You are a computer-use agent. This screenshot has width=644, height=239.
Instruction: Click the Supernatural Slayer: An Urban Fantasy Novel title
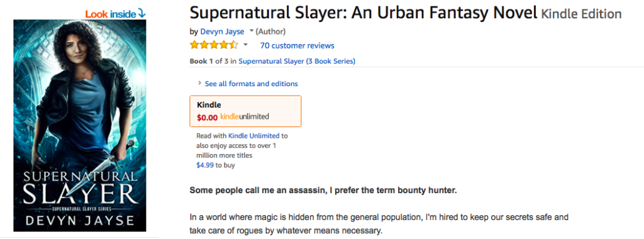(x=364, y=14)
